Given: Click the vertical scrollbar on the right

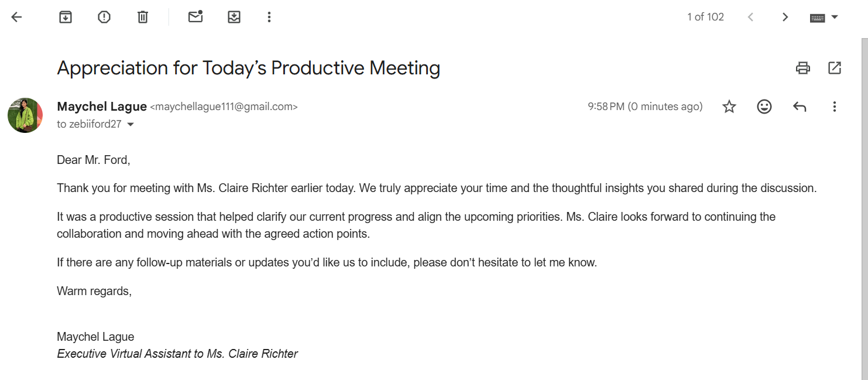Looking at the screenshot, I should [x=863, y=205].
